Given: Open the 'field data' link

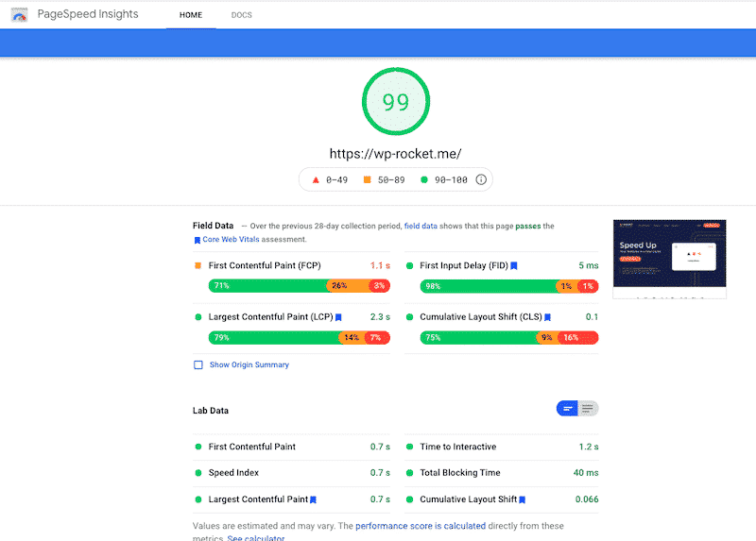Looking at the screenshot, I should tap(421, 227).
